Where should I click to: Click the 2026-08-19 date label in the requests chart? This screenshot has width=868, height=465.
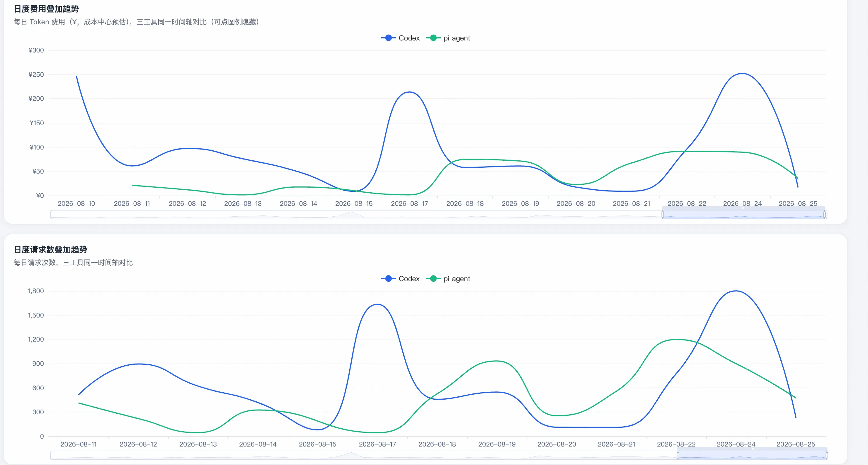497,444
